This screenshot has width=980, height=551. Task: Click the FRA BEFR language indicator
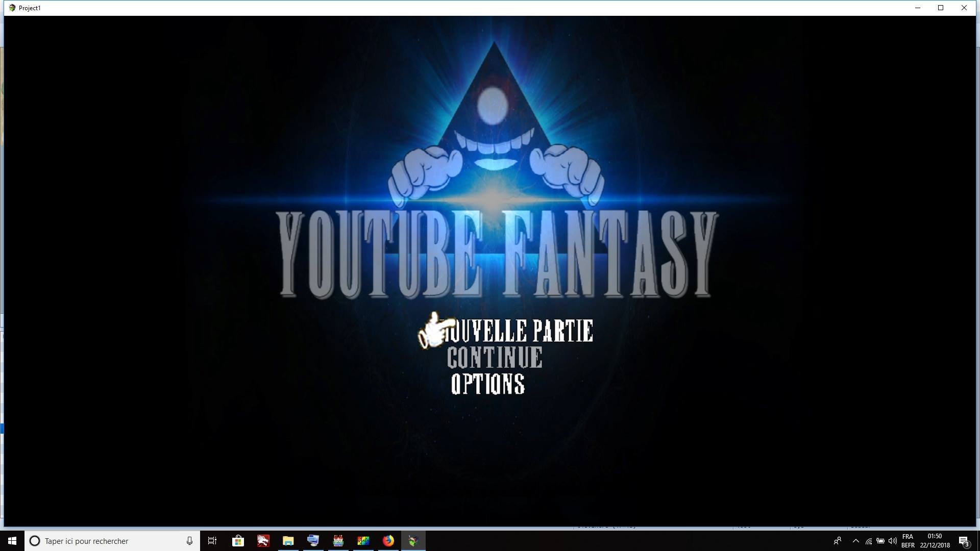(x=908, y=541)
